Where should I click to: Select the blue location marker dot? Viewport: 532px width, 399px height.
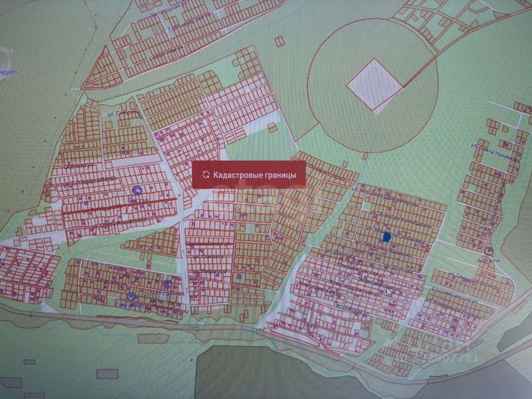point(387,237)
